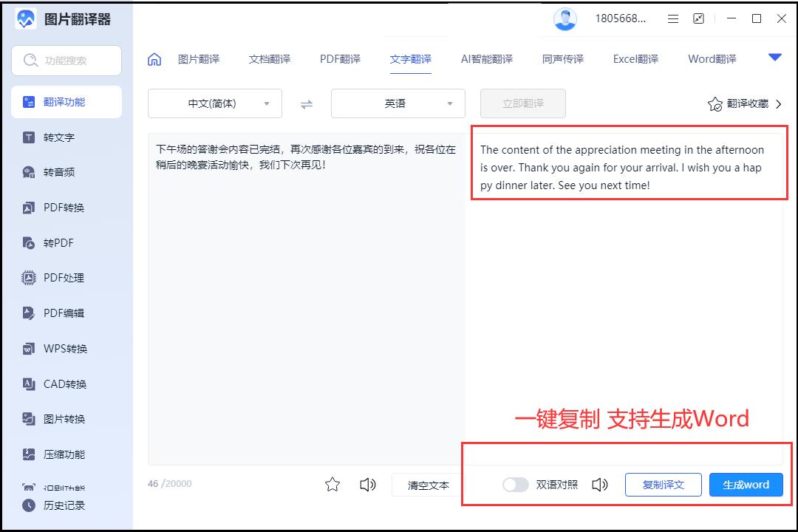This screenshot has height=532, width=798.
Task: Click the 生成word button
Action: (746, 485)
